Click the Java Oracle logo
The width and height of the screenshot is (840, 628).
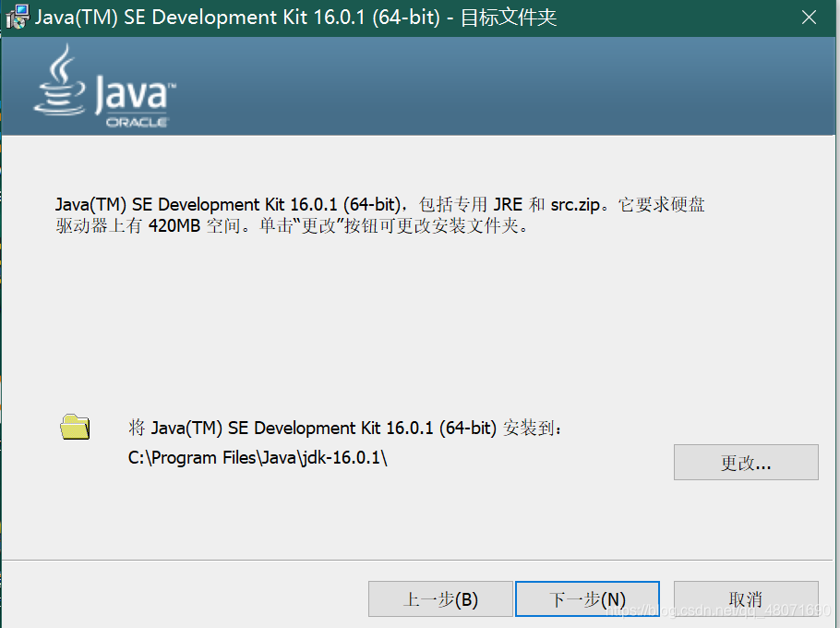[105, 86]
